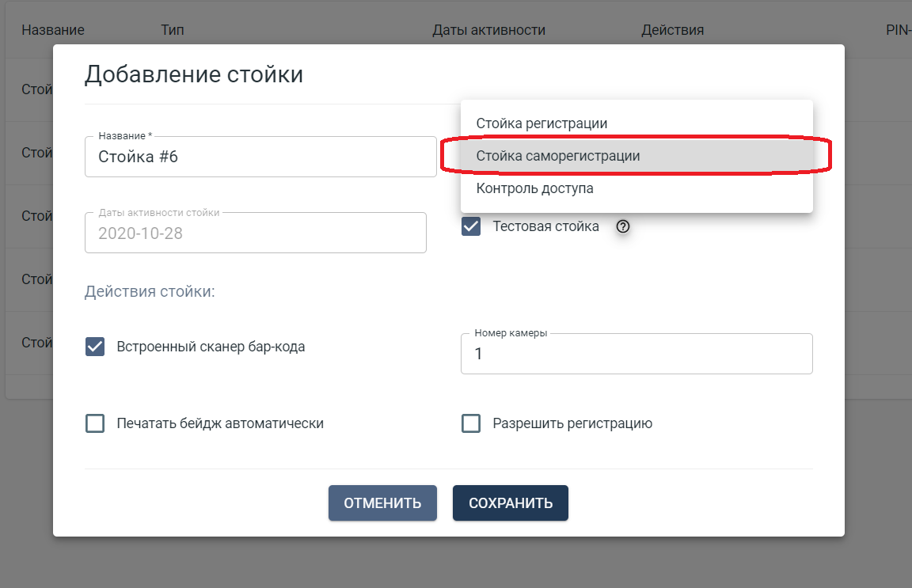This screenshot has width=912, height=588.
Task: Select Стойка саморегистрации from the dropdown
Action: click(x=558, y=156)
